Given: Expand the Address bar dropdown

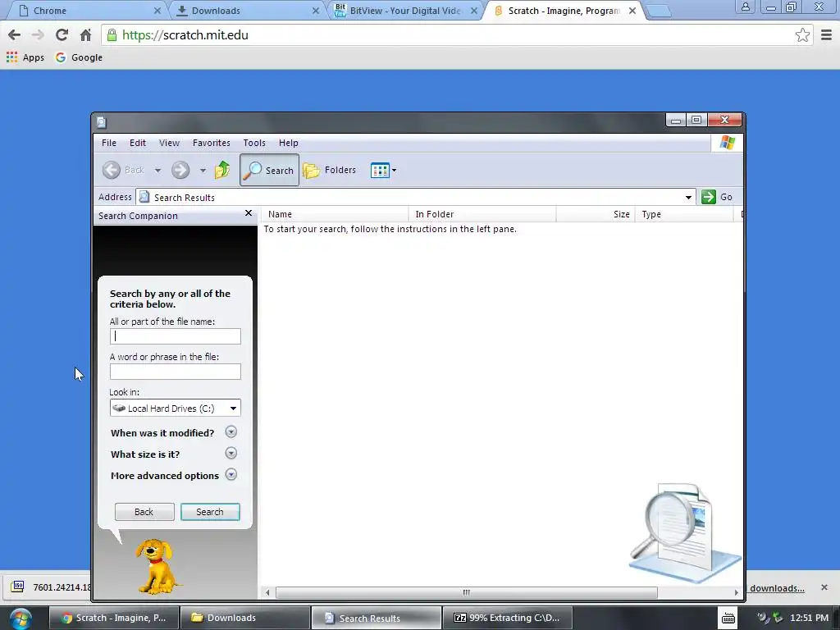Looking at the screenshot, I should [688, 197].
